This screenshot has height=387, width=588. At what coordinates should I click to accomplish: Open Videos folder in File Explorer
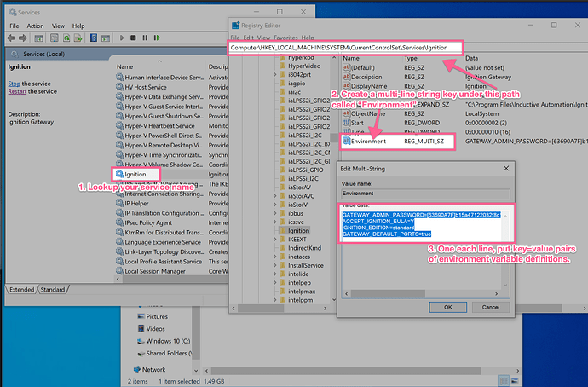[x=155, y=329]
